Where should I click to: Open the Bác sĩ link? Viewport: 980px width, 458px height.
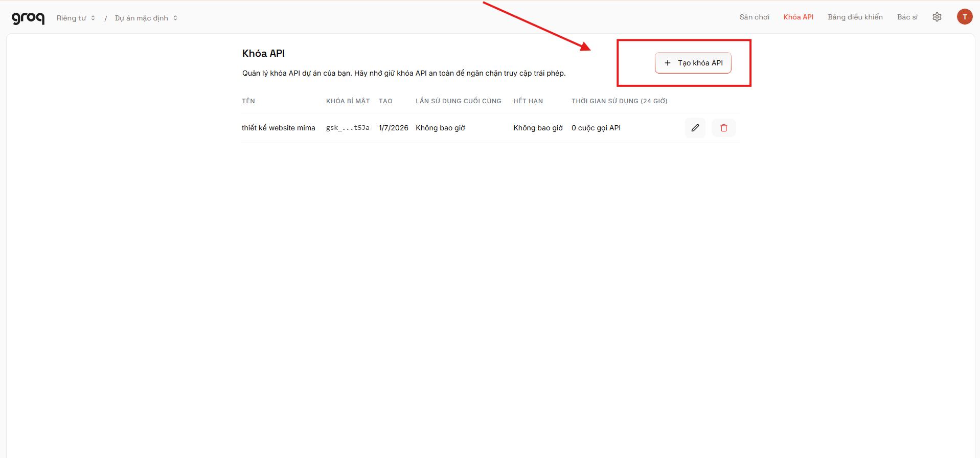click(x=907, y=17)
